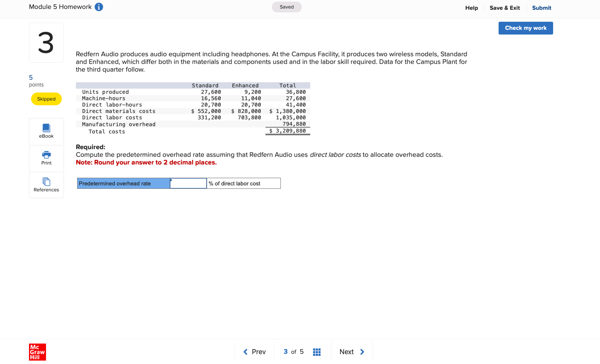This screenshot has height=364, width=600.
Task: Click the Check my work button
Action: coord(525,28)
